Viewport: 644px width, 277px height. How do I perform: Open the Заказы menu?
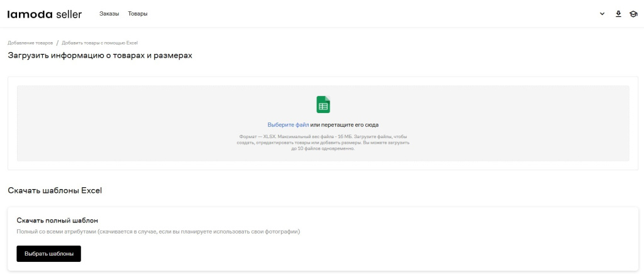[x=109, y=14]
